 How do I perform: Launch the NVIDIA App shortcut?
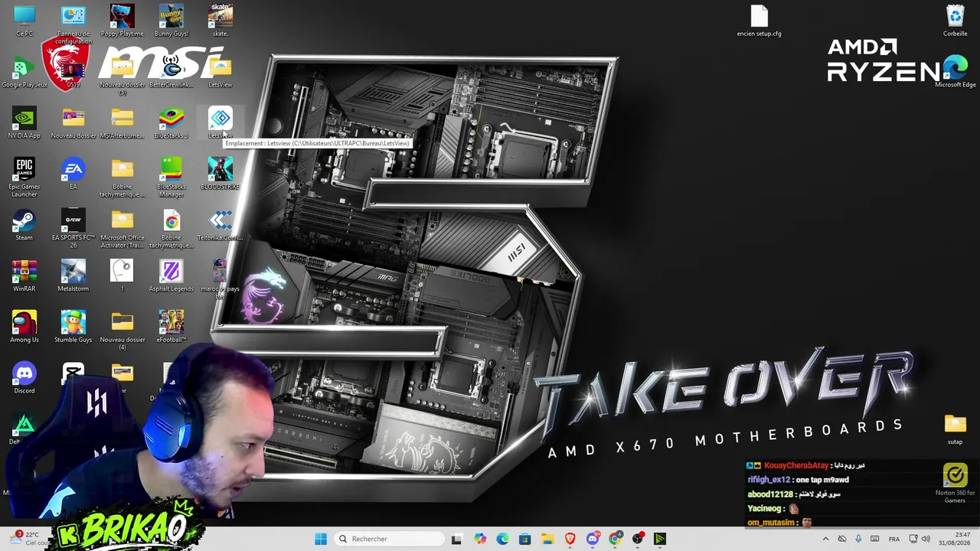(x=24, y=123)
